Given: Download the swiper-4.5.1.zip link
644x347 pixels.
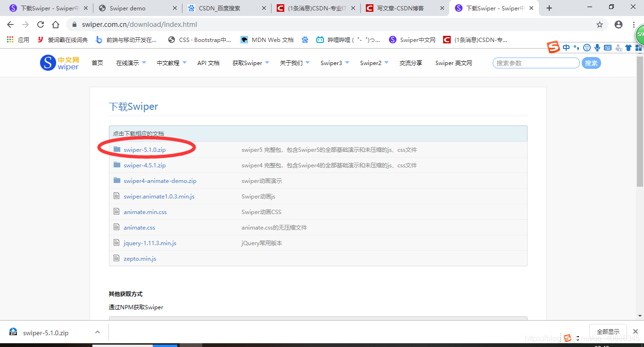Looking at the screenshot, I should 145,165.
